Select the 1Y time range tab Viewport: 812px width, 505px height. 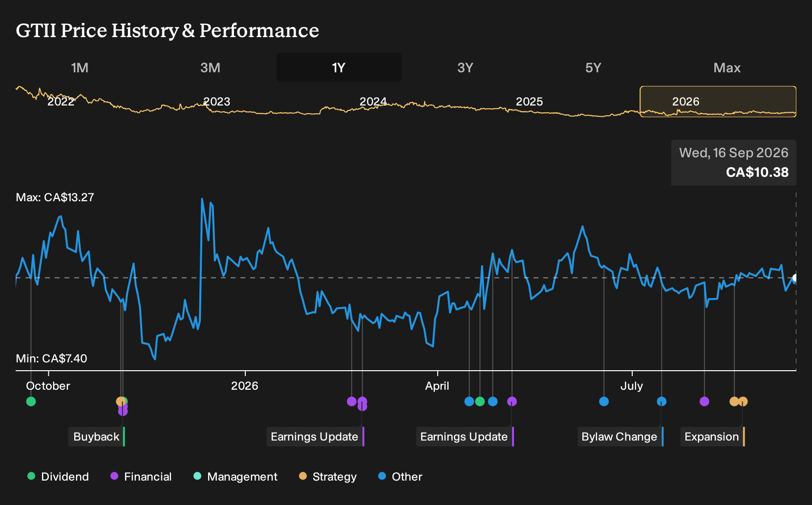coord(339,67)
